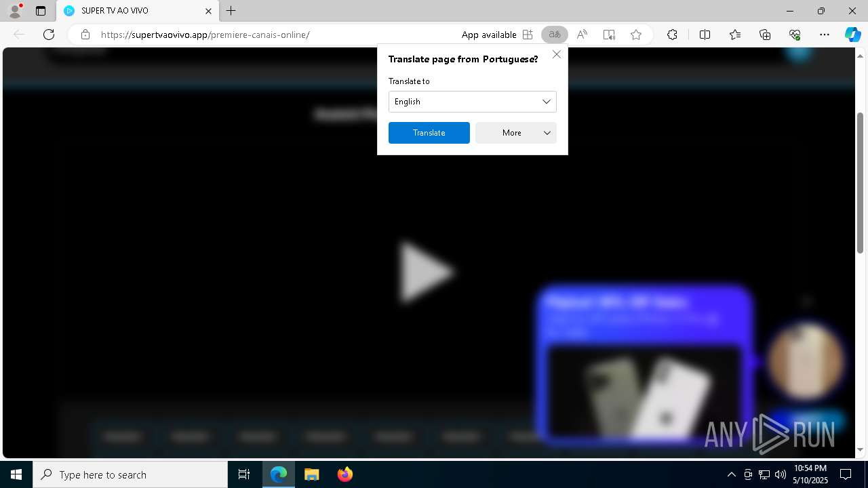
Task: Open the Edge profile icon
Action: (15, 11)
